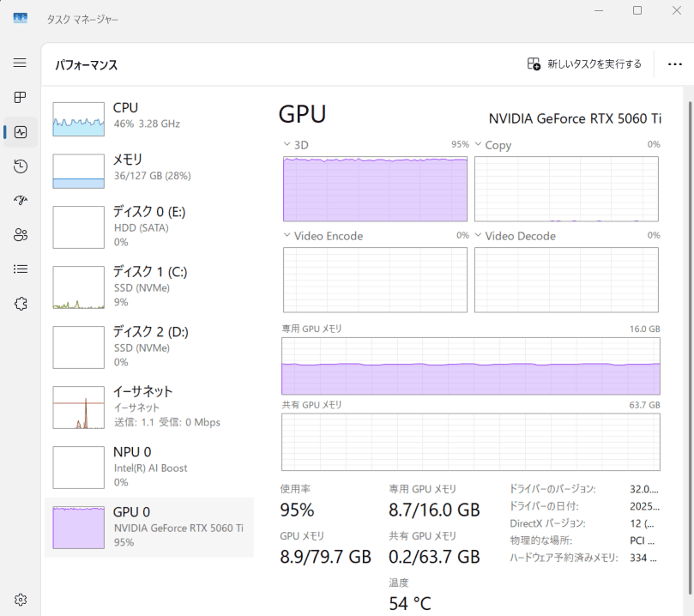The height and width of the screenshot is (616, 694).
Task: Open the Video Decode dropdown
Action: click(x=478, y=235)
